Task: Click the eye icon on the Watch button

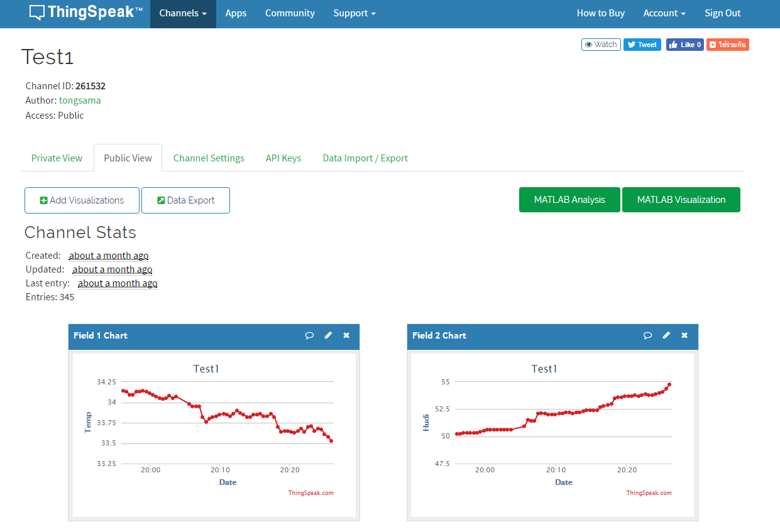Action: point(590,44)
